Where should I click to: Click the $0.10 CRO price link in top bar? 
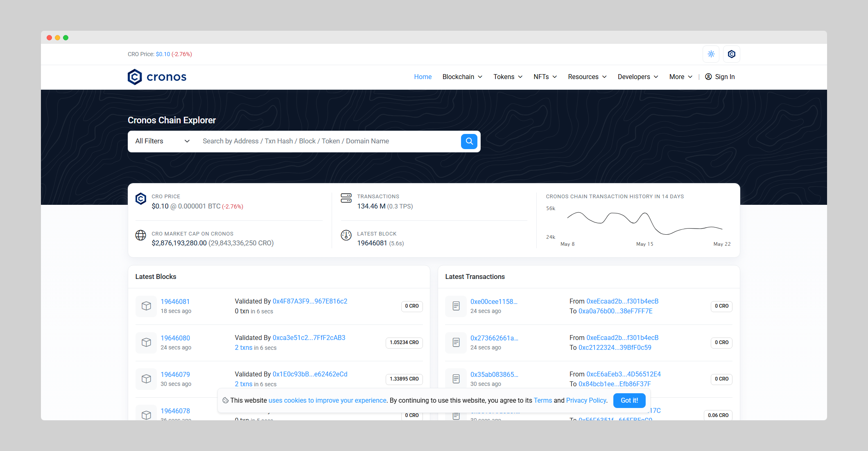click(x=163, y=54)
